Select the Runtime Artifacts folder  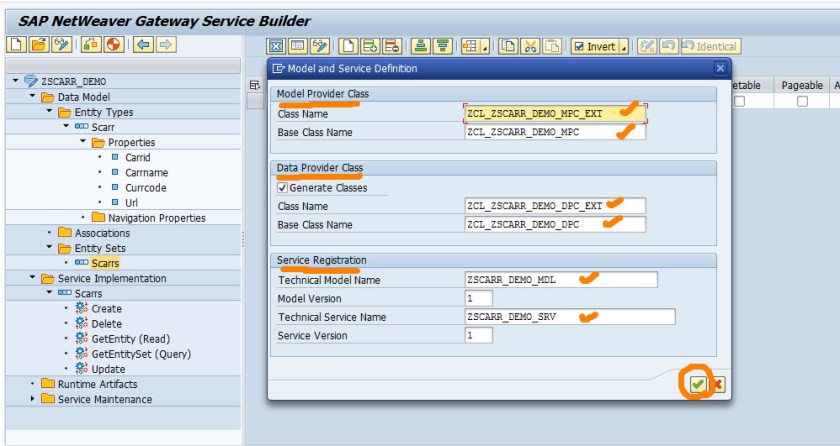[98, 384]
